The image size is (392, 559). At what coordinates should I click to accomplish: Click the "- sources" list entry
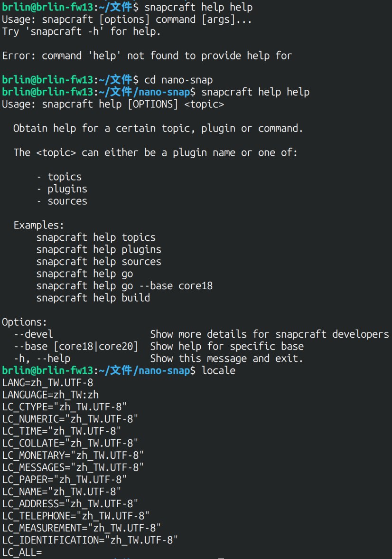click(x=62, y=201)
